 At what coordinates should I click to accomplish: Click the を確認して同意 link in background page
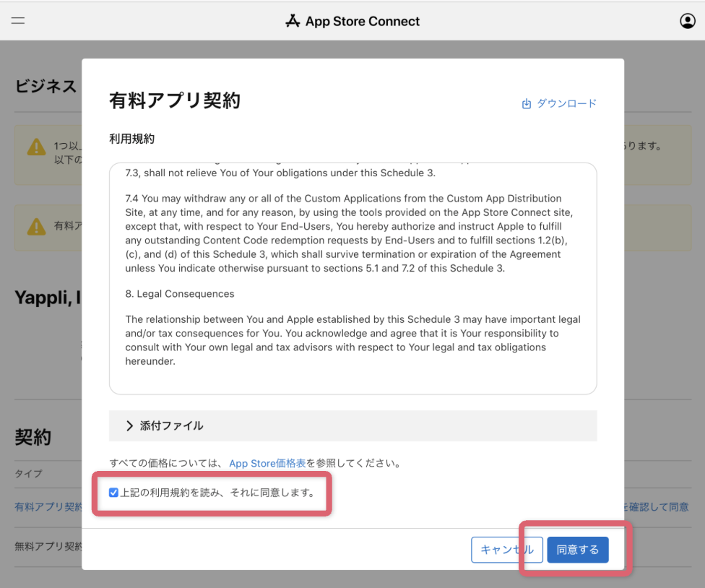pos(656,507)
